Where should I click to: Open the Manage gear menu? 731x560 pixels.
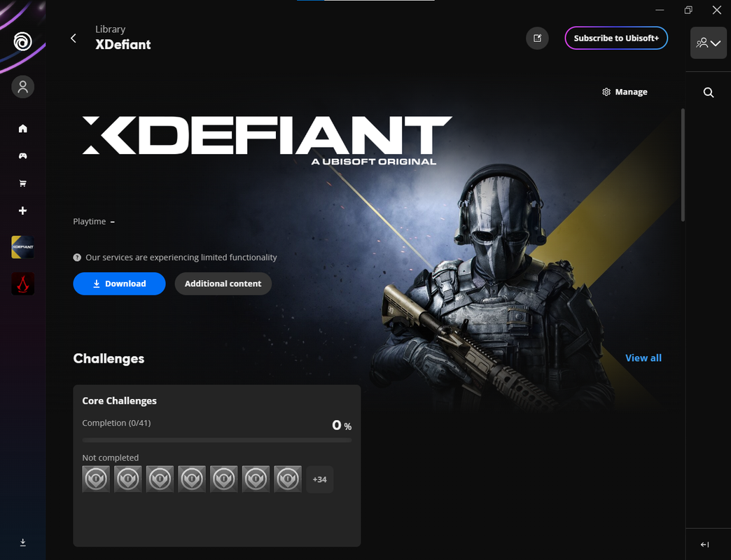(x=625, y=92)
